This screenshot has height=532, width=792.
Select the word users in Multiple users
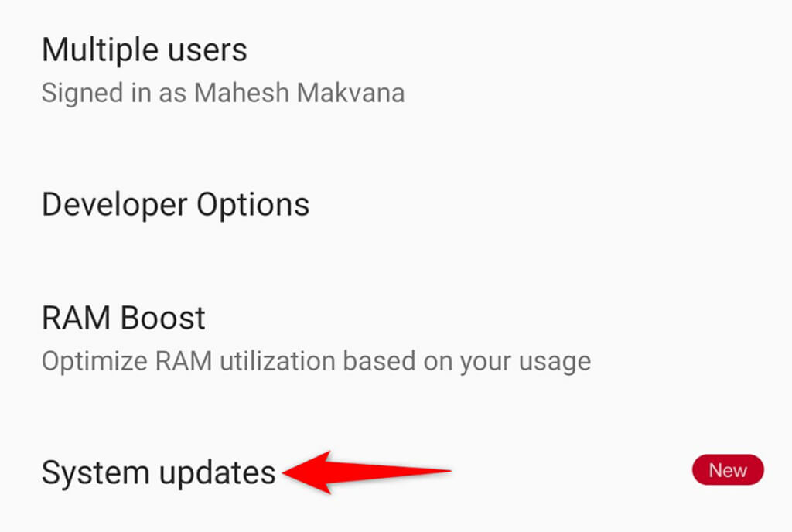(207, 50)
